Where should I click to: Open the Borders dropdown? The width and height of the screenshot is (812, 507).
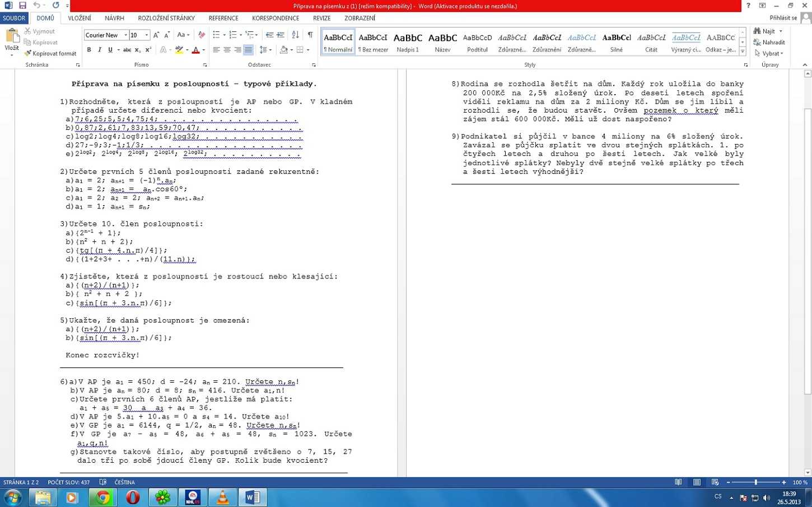[x=308, y=50]
